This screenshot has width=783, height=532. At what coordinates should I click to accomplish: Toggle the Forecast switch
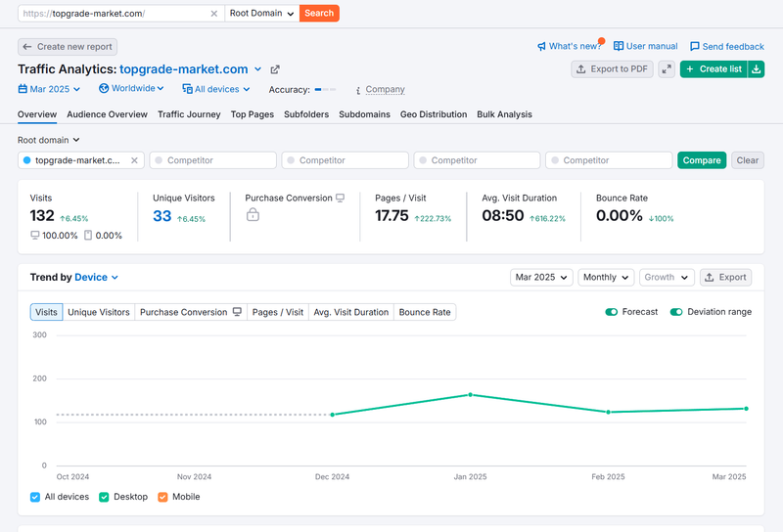coord(611,312)
